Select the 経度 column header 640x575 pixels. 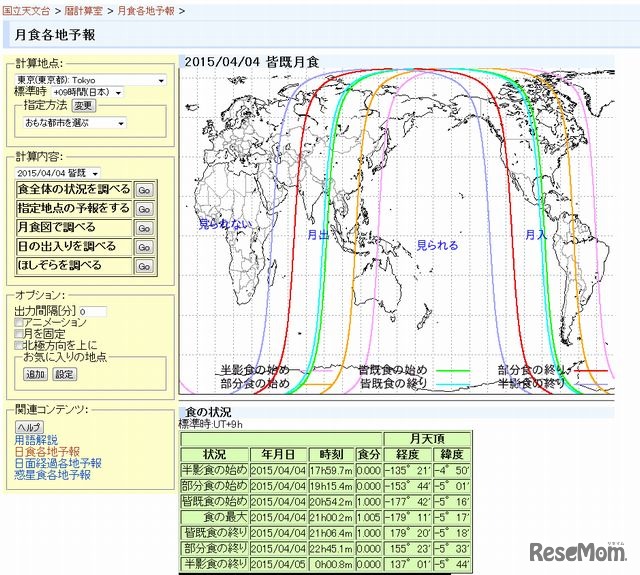click(407, 455)
